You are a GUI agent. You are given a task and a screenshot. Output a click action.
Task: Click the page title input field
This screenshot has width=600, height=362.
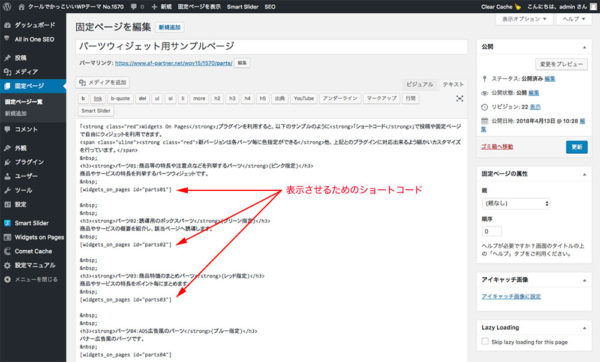tap(271, 47)
